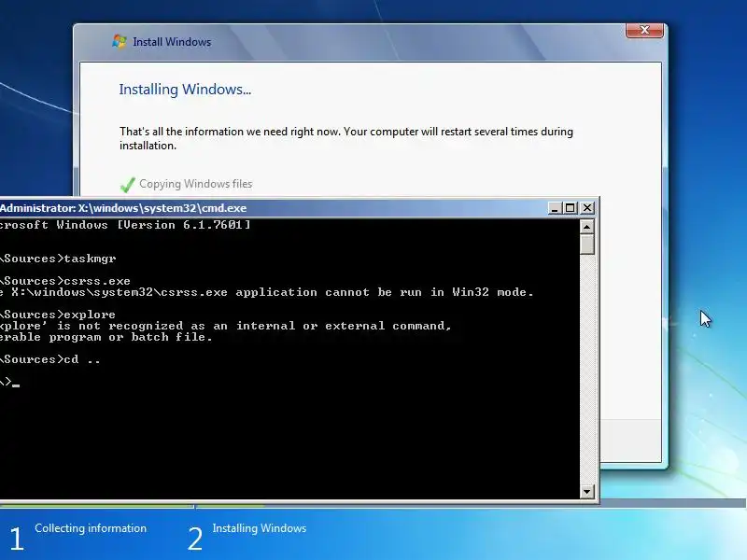
Task: Click the command prompt scrollbar down arrow
Action: (x=587, y=491)
